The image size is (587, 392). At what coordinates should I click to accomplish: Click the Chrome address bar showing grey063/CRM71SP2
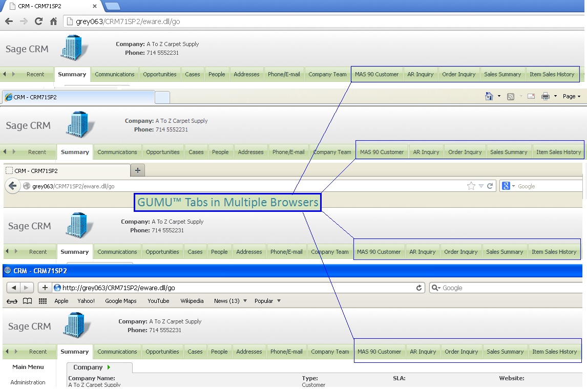324,21
